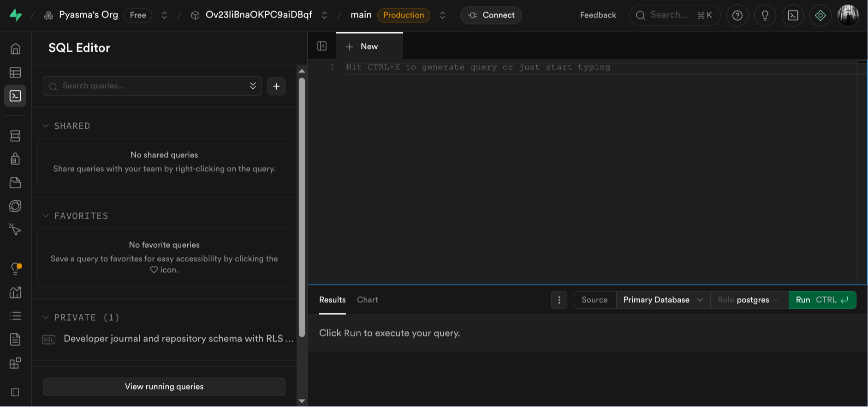Open the branch switcher chevrons
Screen dimensions: 868x407
coord(442,15)
